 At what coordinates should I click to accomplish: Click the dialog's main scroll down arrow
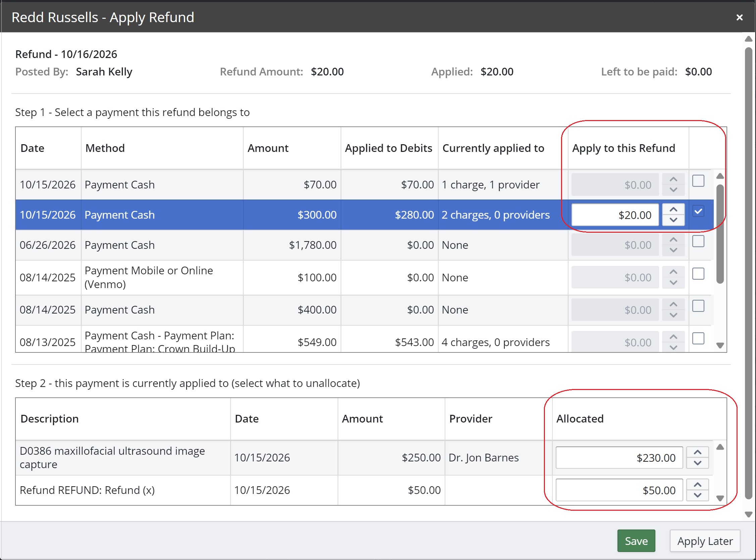click(748, 515)
